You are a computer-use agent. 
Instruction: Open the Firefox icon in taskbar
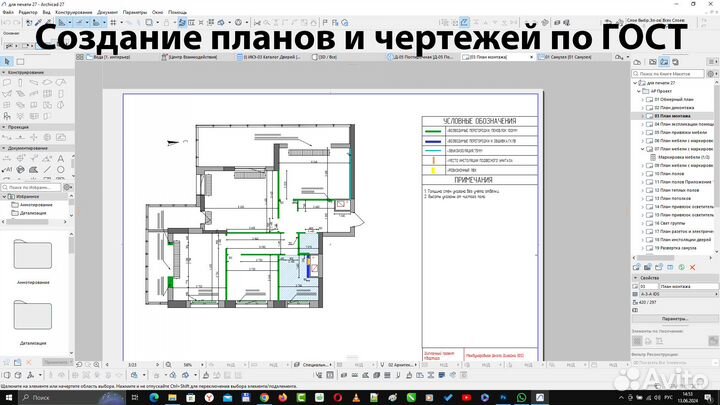click(x=282, y=397)
